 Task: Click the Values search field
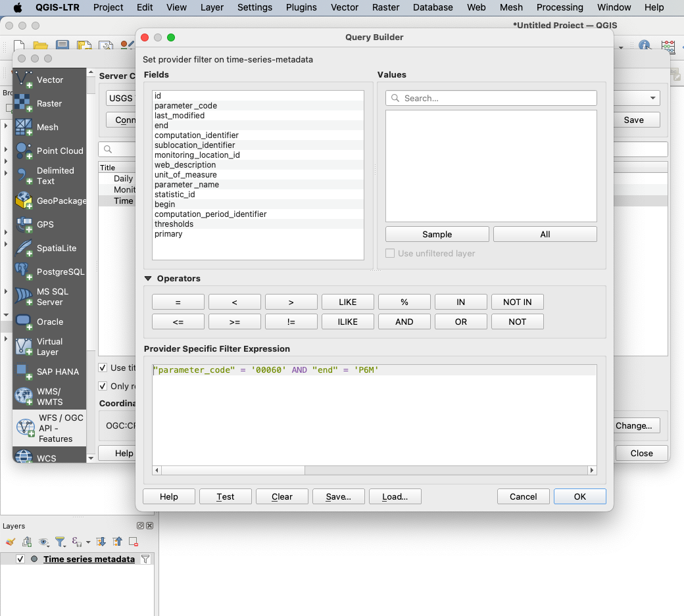pos(491,98)
